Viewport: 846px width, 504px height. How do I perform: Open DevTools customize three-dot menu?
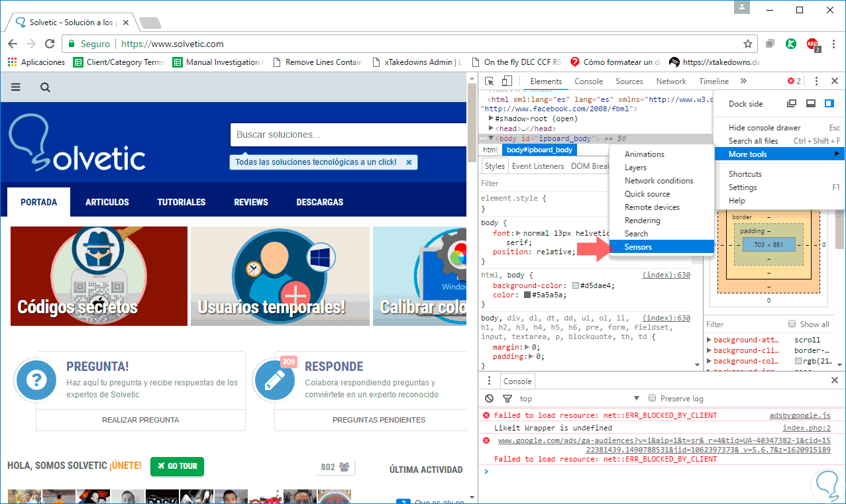click(816, 81)
